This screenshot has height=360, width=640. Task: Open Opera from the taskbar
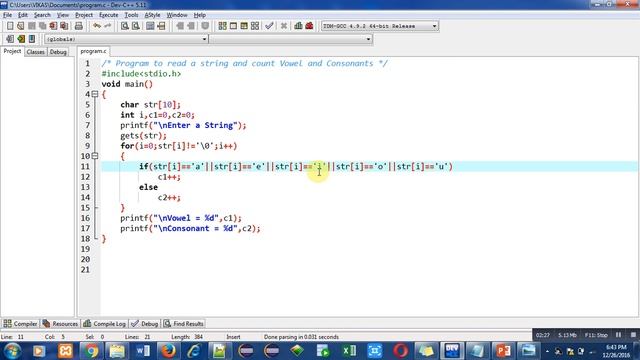400,351
